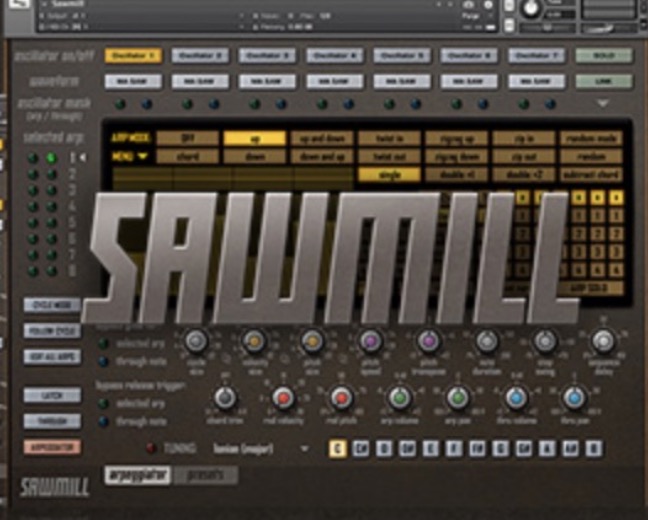Screen dimensions: 648x520
Task: Toggle Oscillator 1 arp mask green LED
Action: pyautogui.click(x=120, y=104)
